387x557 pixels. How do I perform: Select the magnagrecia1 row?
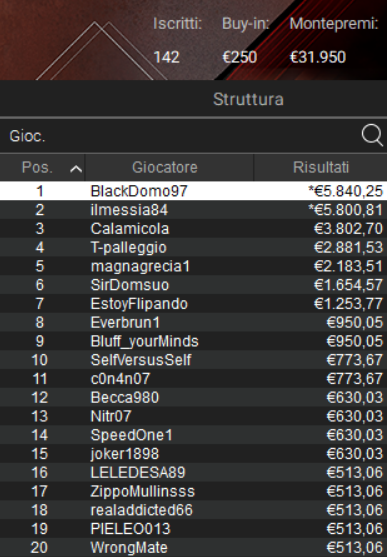[193, 266]
